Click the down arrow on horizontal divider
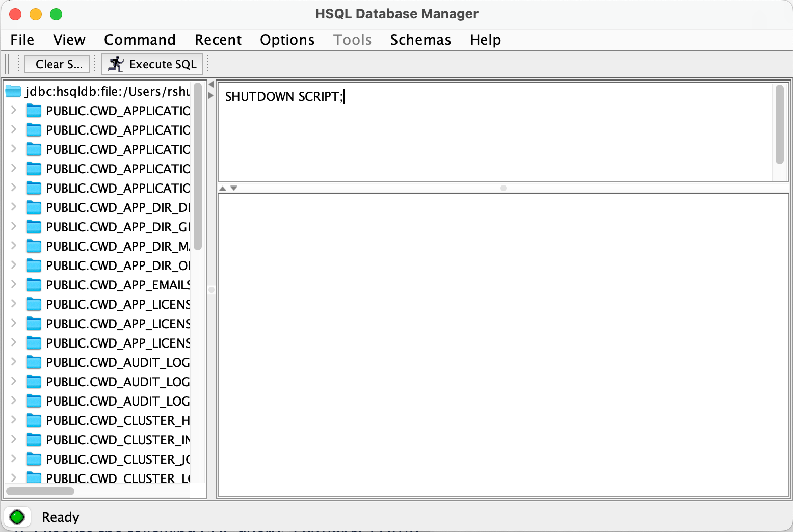This screenshot has height=532, width=793. pyautogui.click(x=234, y=188)
